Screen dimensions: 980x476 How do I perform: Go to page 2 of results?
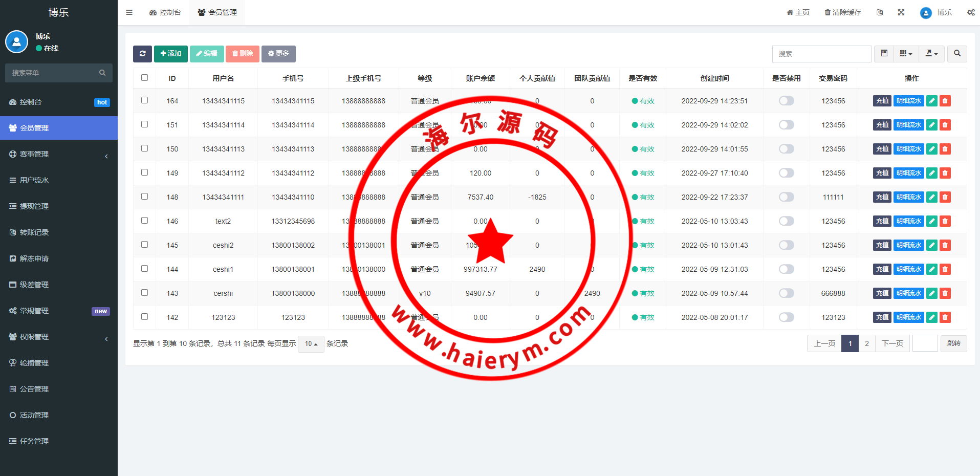tap(867, 343)
